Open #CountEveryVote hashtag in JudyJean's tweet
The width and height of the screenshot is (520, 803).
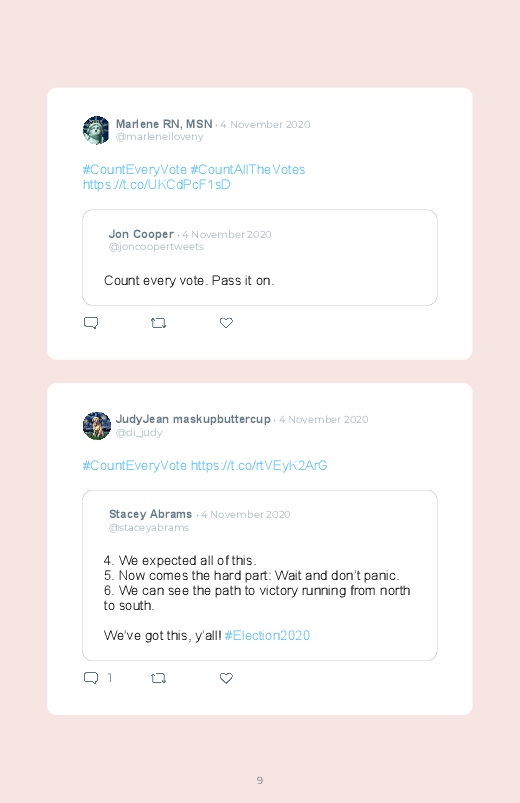(x=135, y=466)
